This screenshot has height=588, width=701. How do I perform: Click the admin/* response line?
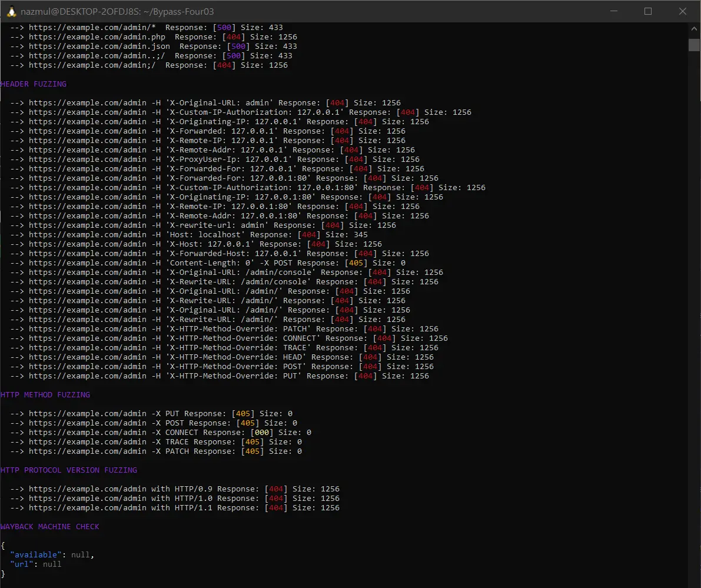click(x=147, y=28)
